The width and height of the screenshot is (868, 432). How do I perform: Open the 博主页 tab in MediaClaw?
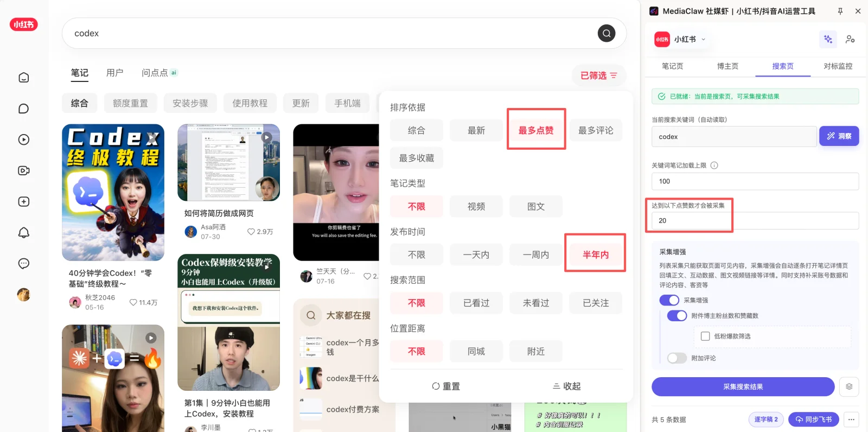tap(727, 66)
